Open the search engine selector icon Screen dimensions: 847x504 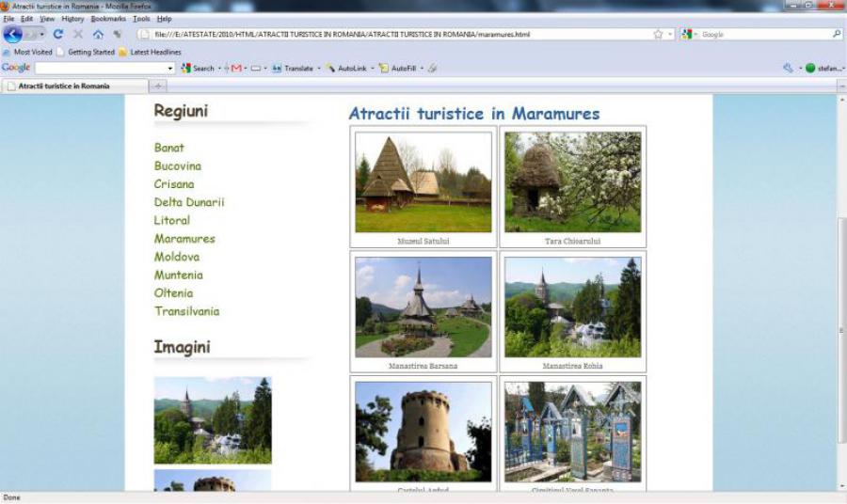coord(687,34)
